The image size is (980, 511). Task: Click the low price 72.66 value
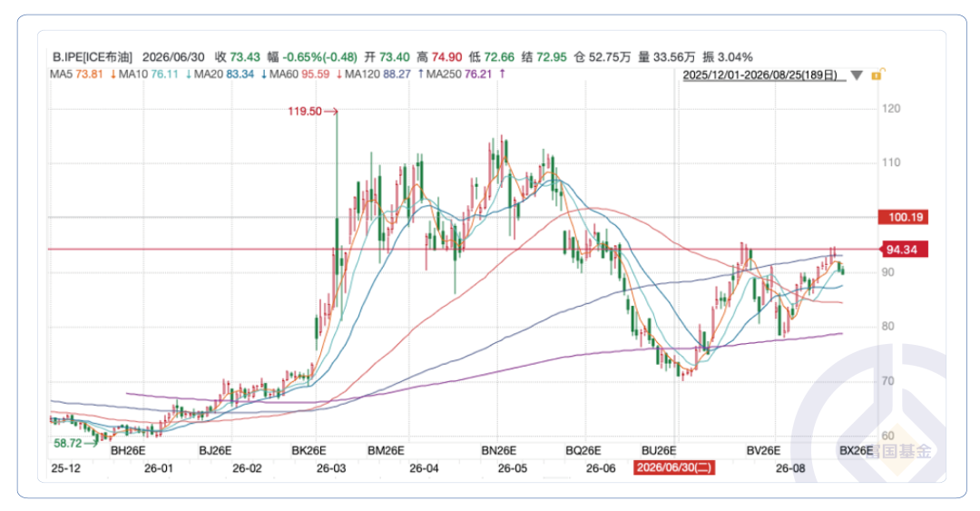499,57
